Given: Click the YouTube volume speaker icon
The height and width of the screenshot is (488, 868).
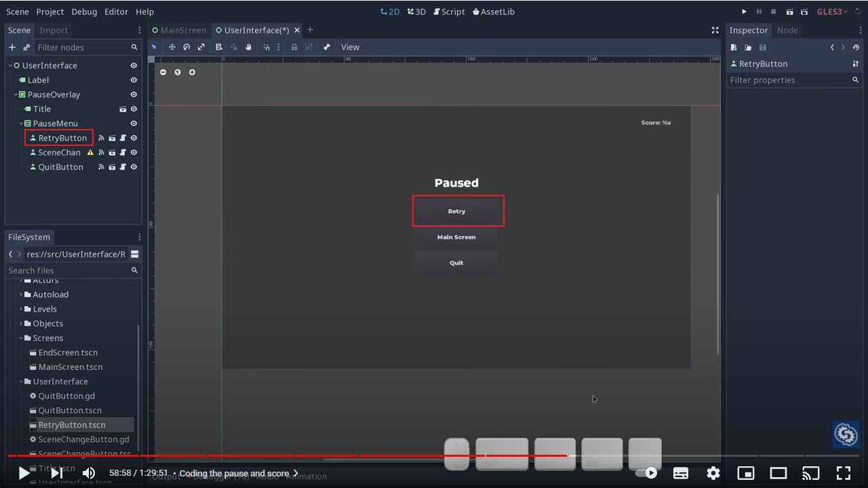Looking at the screenshot, I should pyautogui.click(x=89, y=473).
